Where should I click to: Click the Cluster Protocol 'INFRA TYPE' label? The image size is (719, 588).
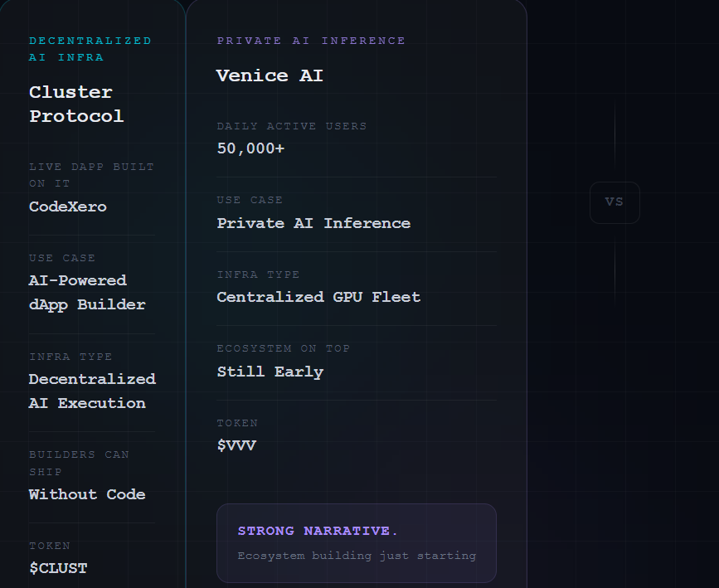[70, 357]
